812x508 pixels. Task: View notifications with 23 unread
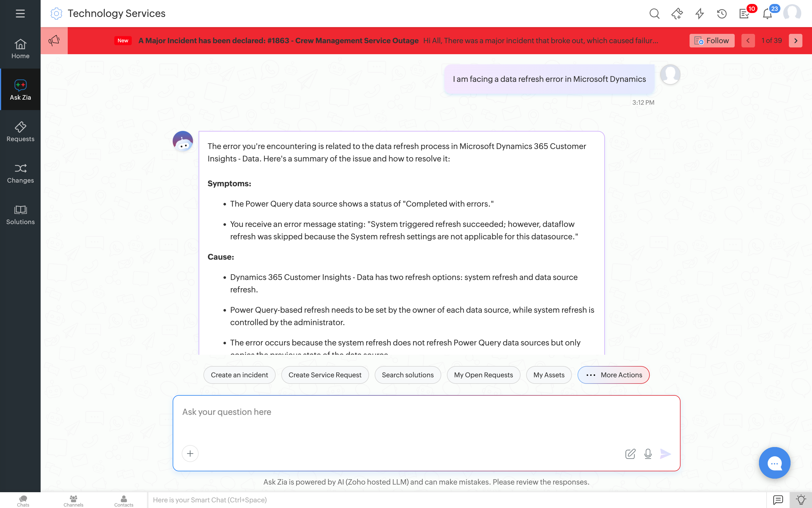point(767,14)
